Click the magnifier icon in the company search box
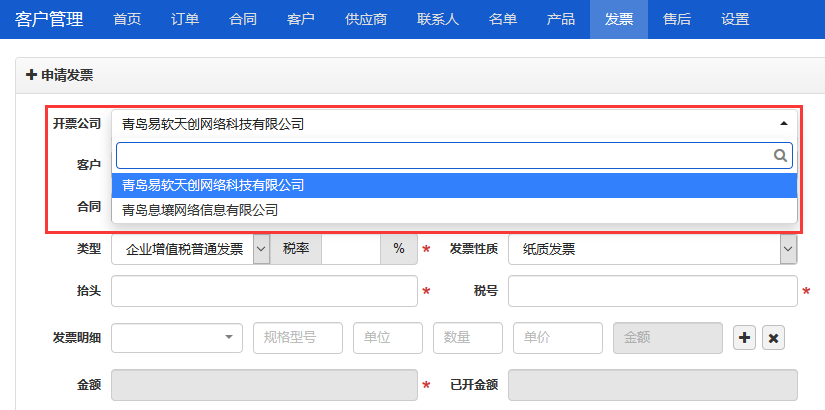Image resolution: width=825 pixels, height=410 pixels. [x=780, y=155]
